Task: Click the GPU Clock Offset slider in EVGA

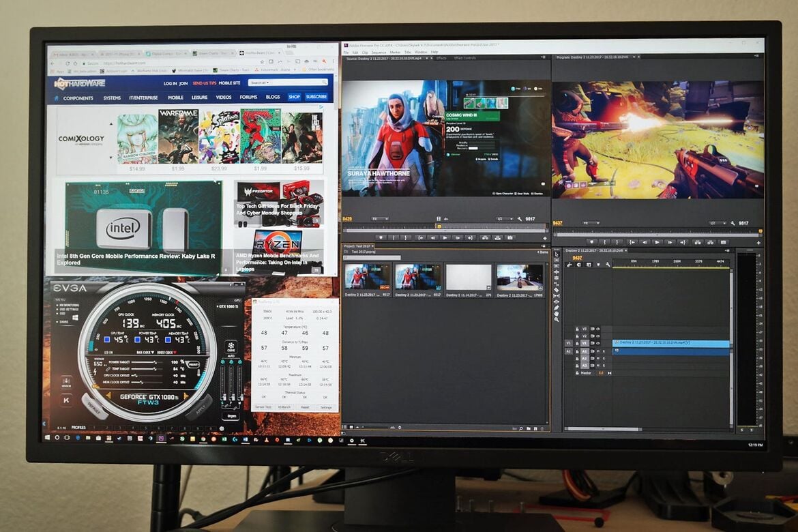Action: click(147, 376)
